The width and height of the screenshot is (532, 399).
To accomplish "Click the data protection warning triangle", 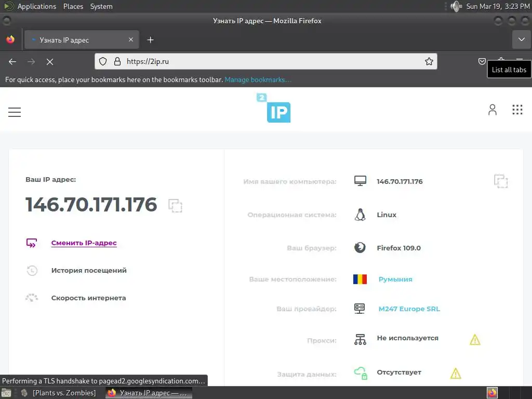I will tap(456, 374).
